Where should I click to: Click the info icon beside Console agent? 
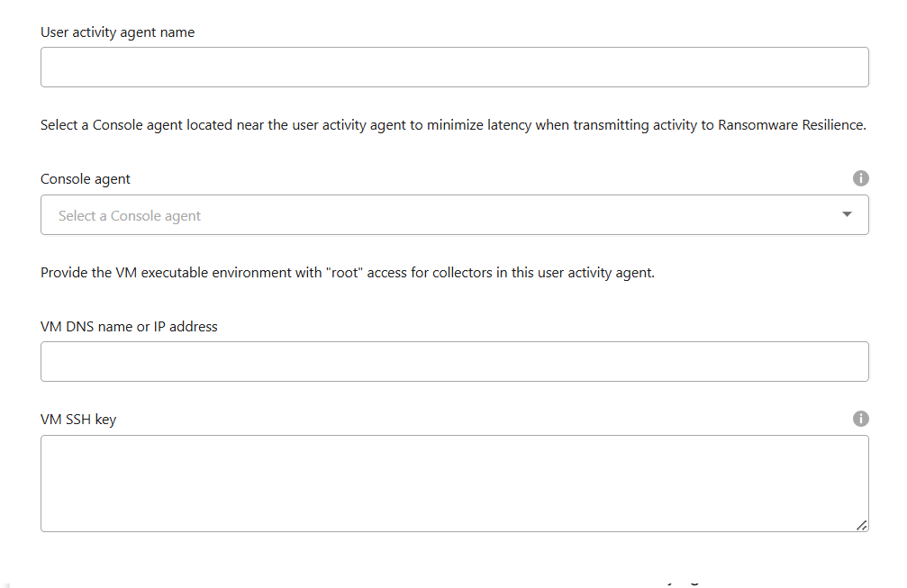click(x=860, y=178)
